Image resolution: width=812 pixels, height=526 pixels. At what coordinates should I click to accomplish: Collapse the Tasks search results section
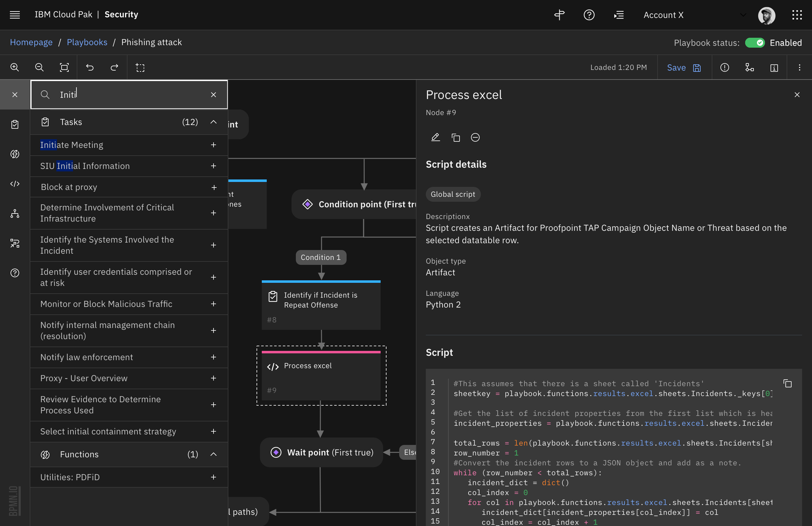point(214,122)
